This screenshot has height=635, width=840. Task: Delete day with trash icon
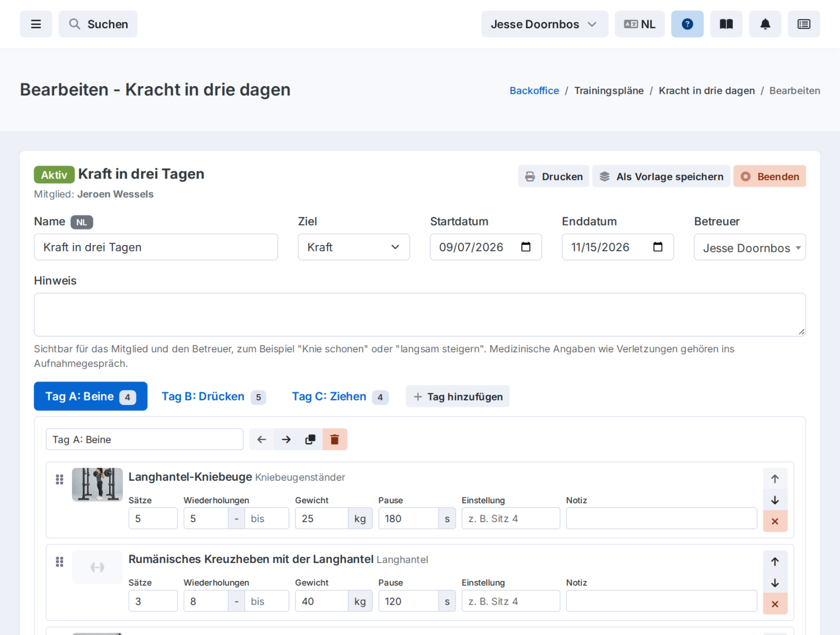[334, 439]
